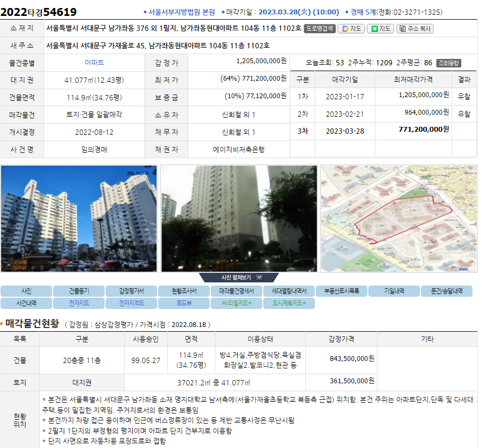Open the 감정평가서 tab
Viewport: 482px width, 448px height.
[x=132, y=291]
